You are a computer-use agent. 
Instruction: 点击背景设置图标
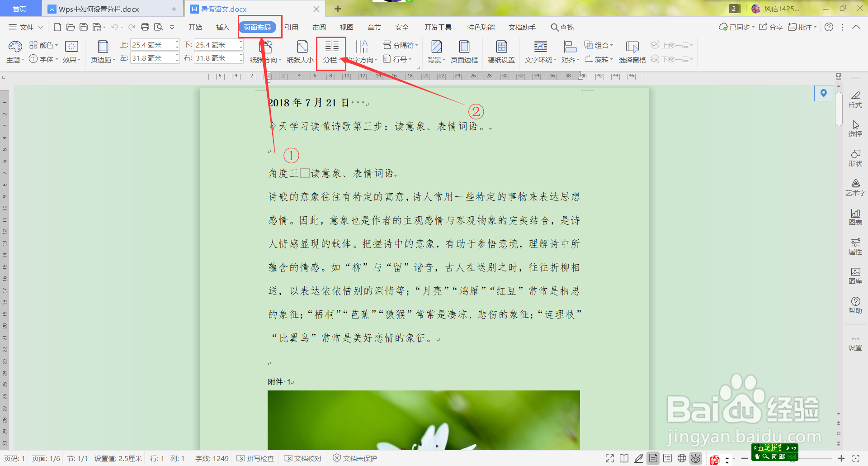[435, 51]
